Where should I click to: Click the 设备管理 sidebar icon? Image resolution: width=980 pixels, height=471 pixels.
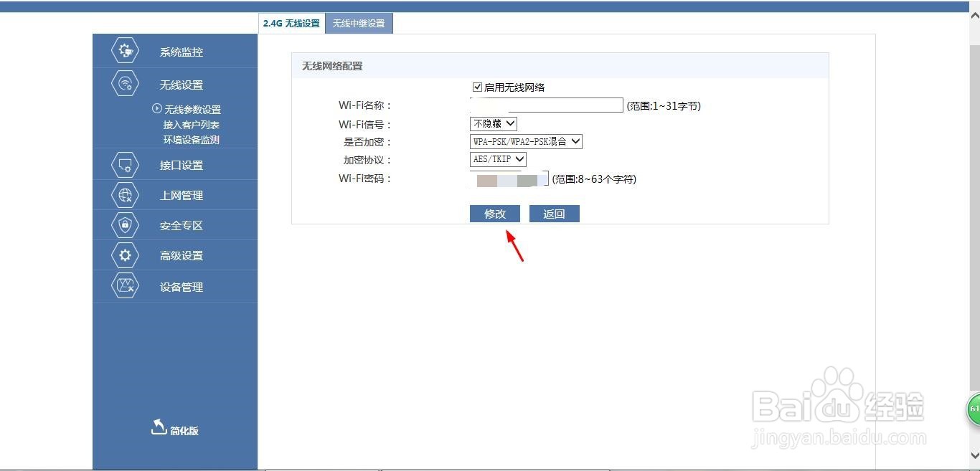tap(125, 285)
